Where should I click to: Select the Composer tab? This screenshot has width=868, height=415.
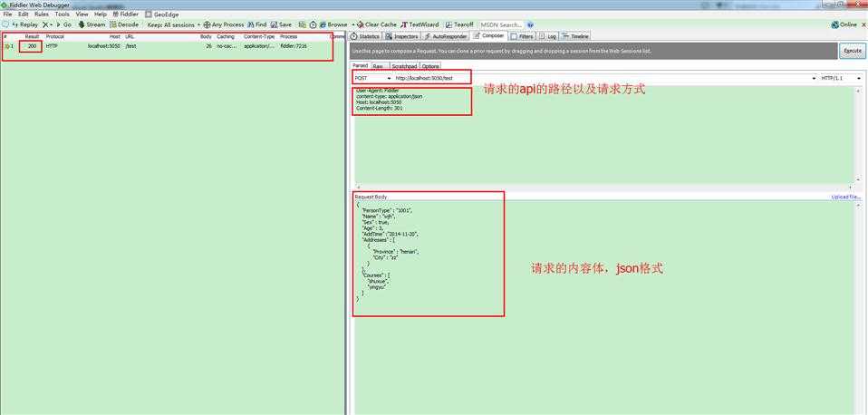click(489, 36)
